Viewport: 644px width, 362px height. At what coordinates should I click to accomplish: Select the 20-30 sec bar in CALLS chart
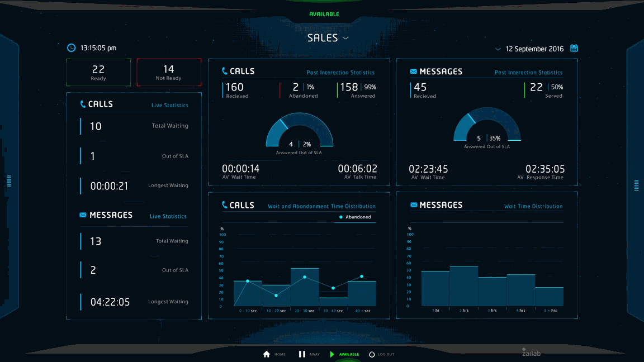pos(305,288)
